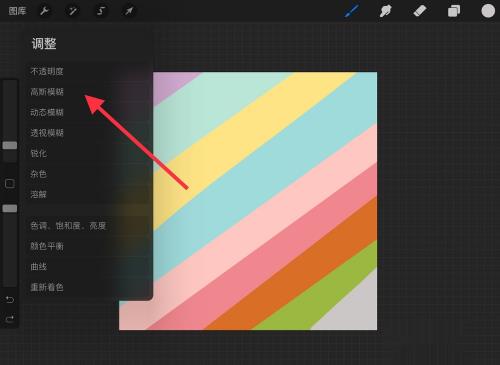
Task: Tap the undo arrow
Action: point(10,300)
